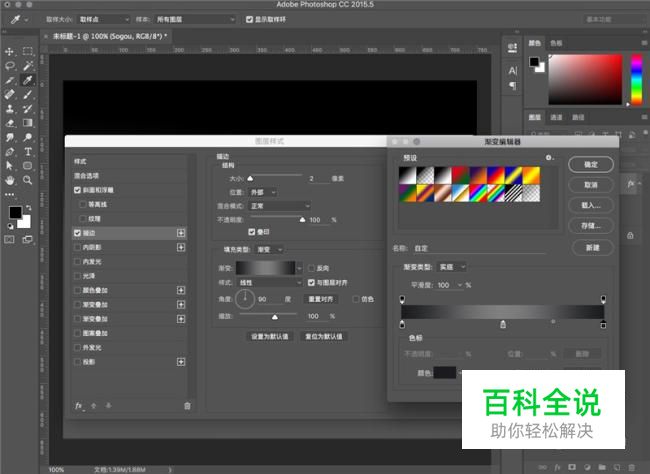Screen dimensions: 650x474
Task: Open the 填充类型 dropdown showing 渐变
Action: pos(270,250)
